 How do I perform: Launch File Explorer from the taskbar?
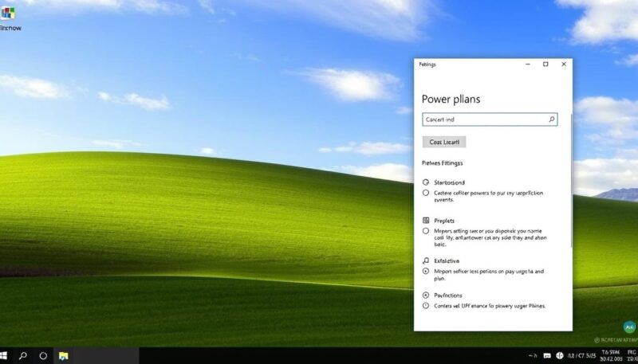point(64,356)
